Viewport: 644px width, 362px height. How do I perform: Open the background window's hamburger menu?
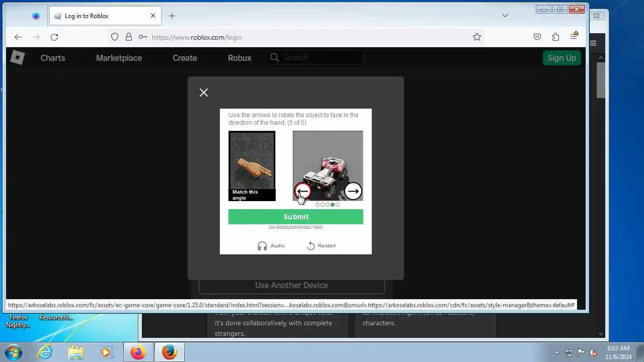(x=593, y=43)
